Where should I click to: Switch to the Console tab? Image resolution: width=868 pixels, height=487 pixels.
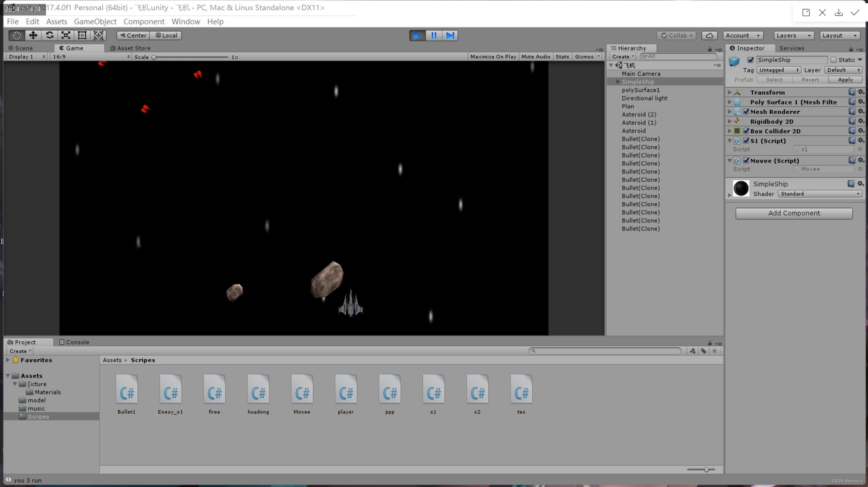[x=74, y=342]
